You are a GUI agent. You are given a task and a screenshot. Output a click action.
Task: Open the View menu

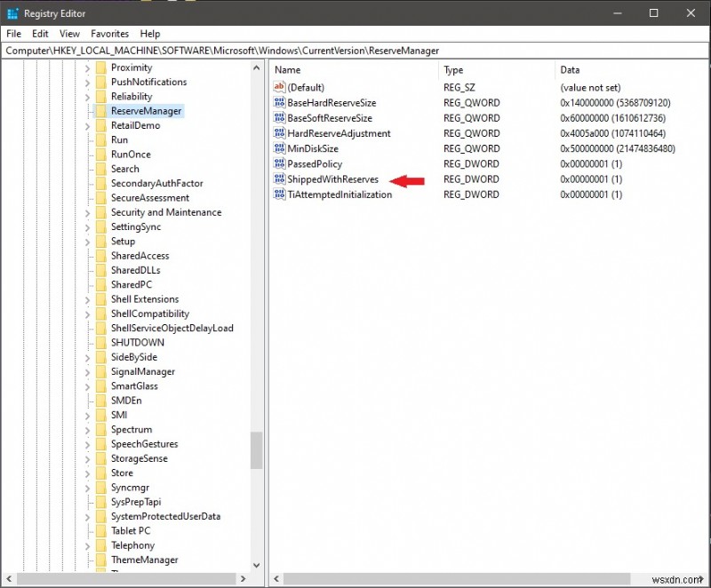[68, 33]
